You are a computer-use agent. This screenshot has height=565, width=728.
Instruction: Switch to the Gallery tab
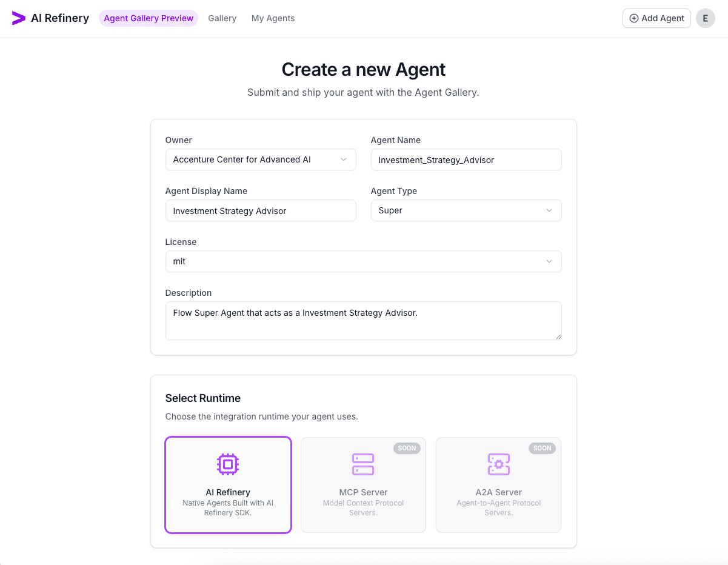pyautogui.click(x=222, y=18)
